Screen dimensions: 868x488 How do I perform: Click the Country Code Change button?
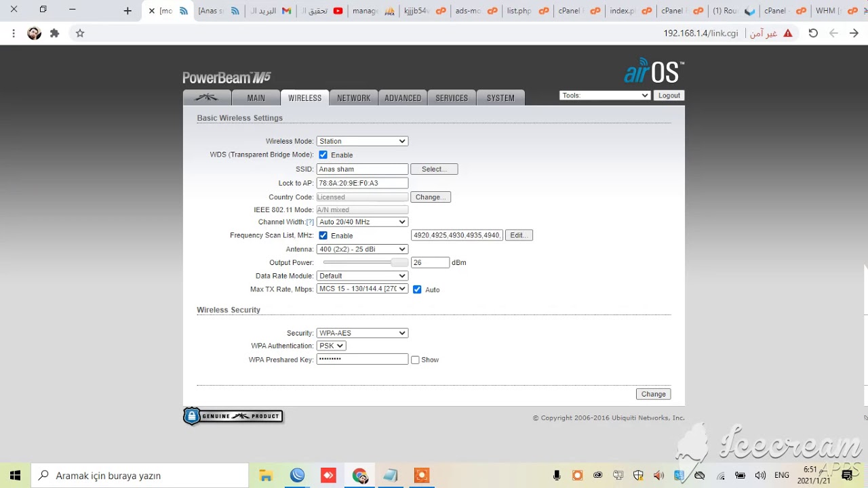[x=431, y=197]
